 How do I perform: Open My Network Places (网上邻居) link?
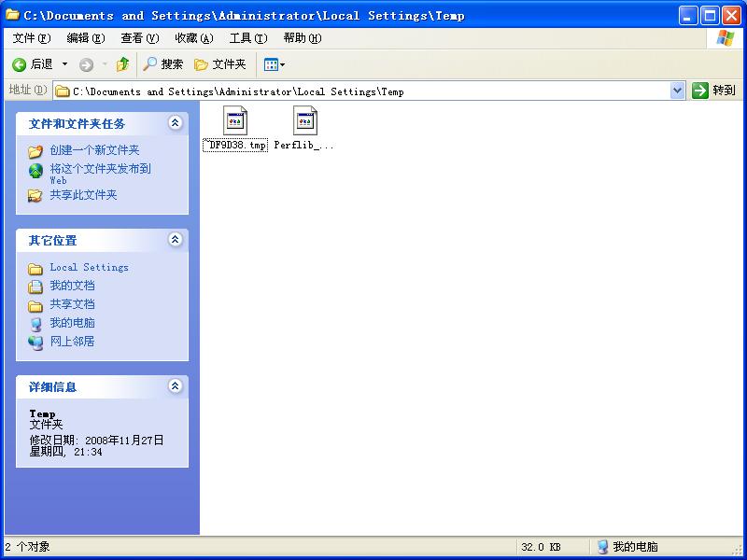pos(73,342)
